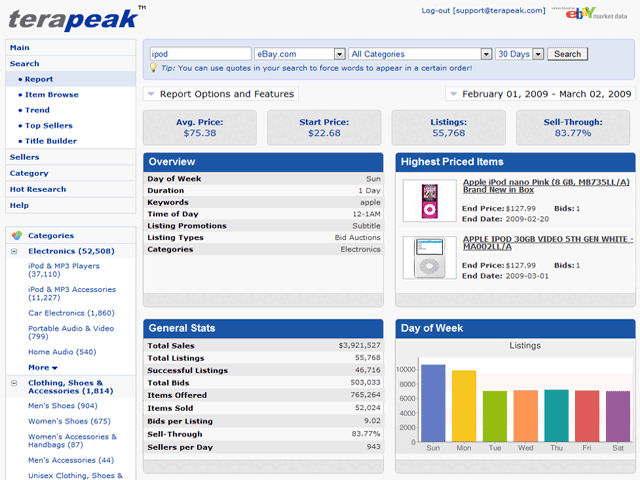Open Women's Accessories & Handbags (87)

click(72, 440)
